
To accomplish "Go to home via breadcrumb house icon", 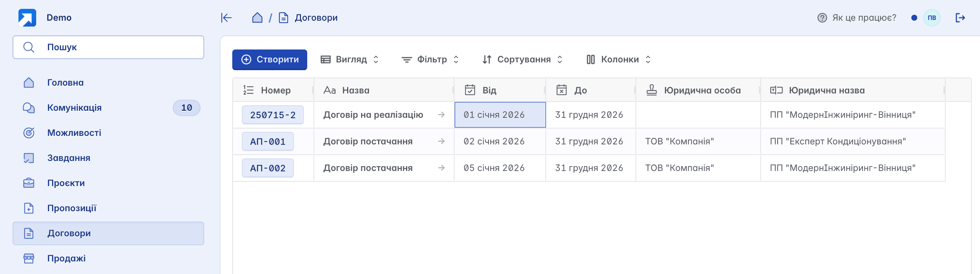I will [257, 17].
